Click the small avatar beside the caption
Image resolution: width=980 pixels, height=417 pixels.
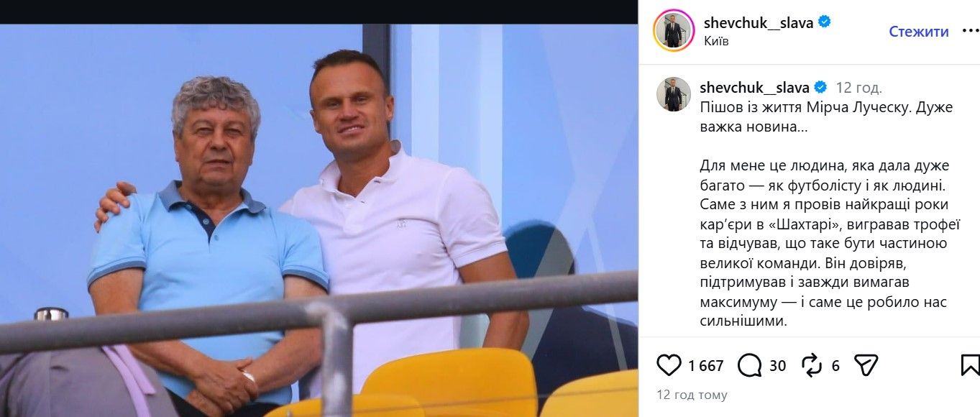674,94
